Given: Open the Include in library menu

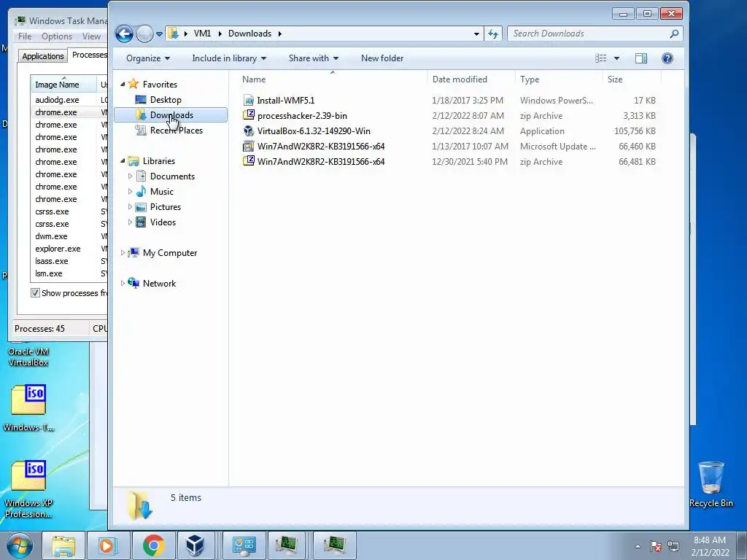Looking at the screenshot, I should point(229,58).
